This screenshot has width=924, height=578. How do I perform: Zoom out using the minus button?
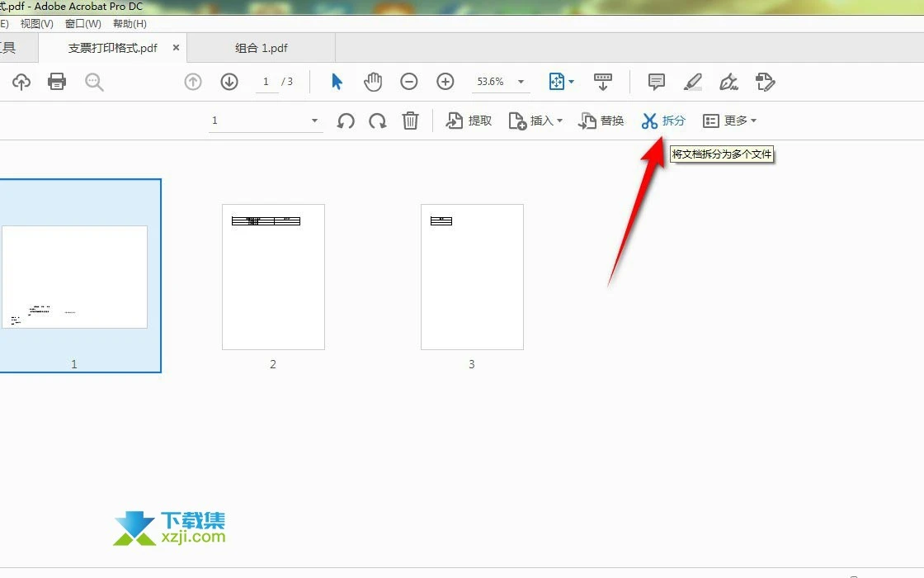[408, 82]
